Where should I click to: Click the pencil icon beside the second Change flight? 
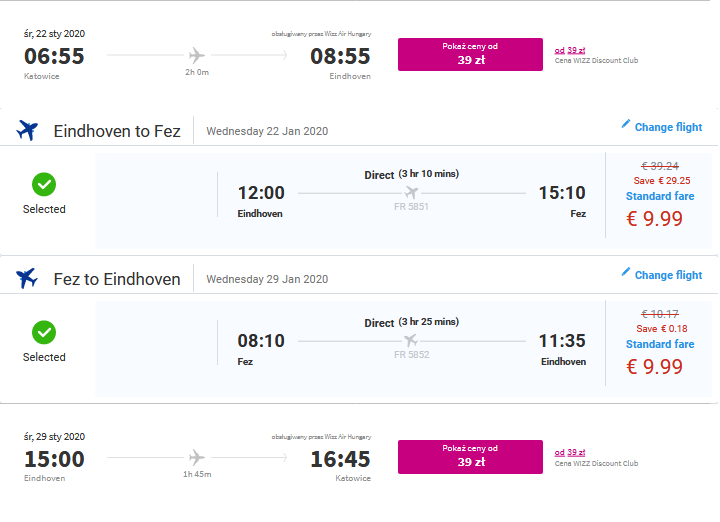pos(625,272)
